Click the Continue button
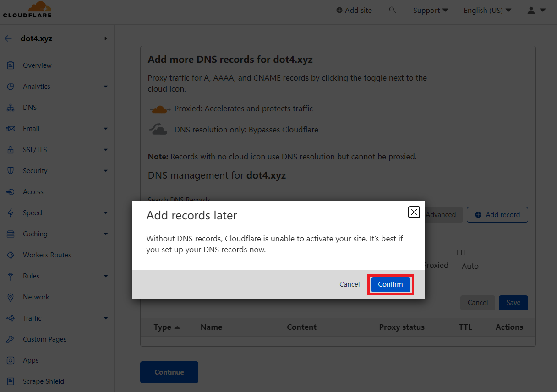 click(169, 372)
